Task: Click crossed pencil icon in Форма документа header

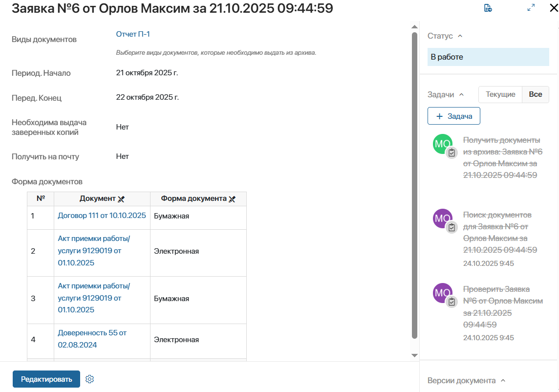Action: coord(232,199)
